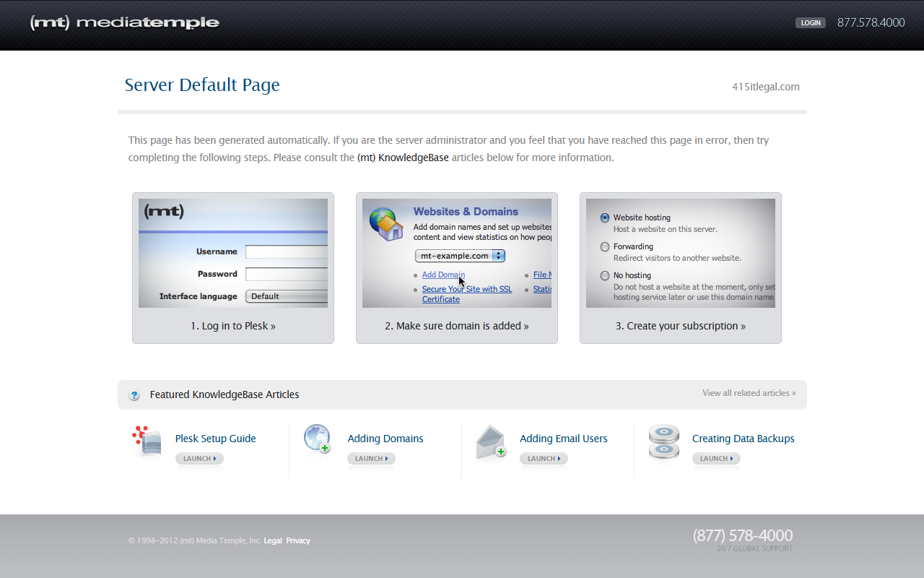Screen dimensions: 924x578
Task: Click the Server Default Page heading
Action: [x=202, y=85]
